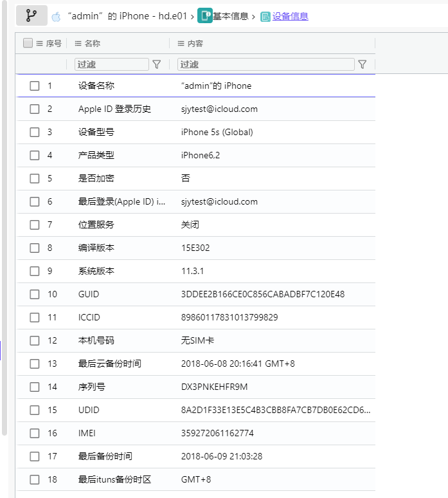Sort by 序号 column header
This screenshot has height=498, width=448.
[53, 44]
